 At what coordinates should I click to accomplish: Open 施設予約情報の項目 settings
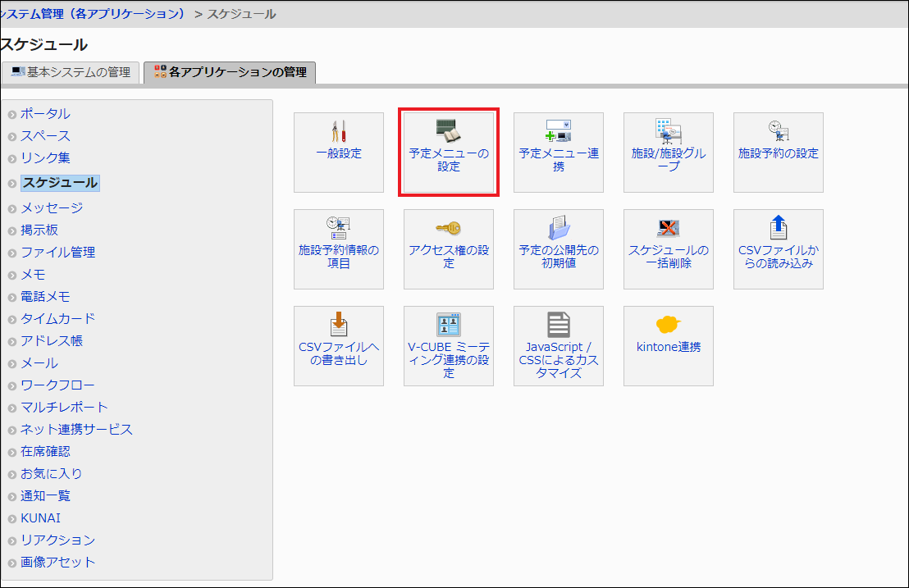339,256
